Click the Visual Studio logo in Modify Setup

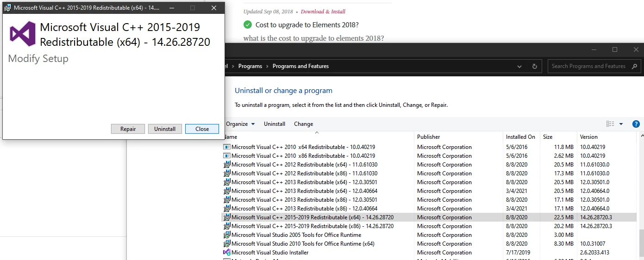click(x=23, y=34)
